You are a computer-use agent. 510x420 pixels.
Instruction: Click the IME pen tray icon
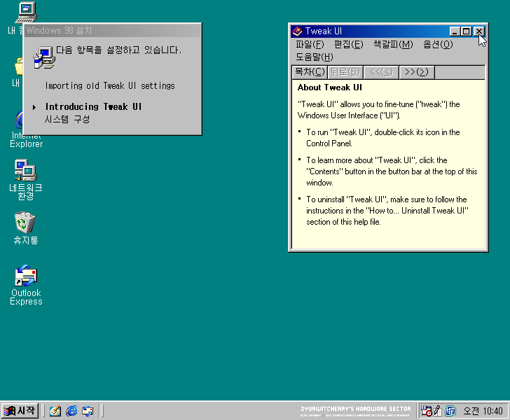click(x=438, y=411)
